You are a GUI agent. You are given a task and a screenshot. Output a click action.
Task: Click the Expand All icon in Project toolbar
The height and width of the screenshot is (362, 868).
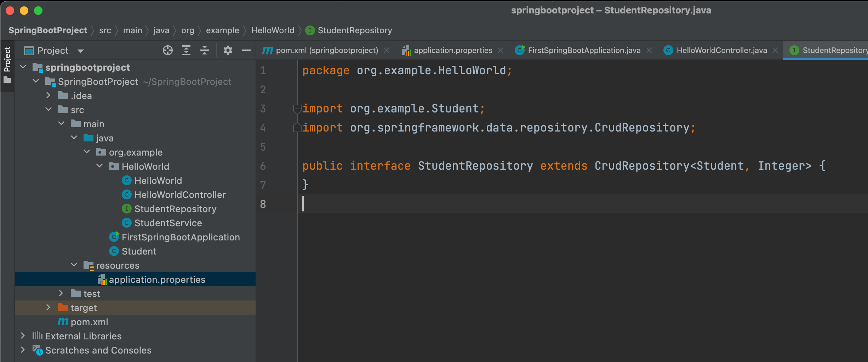point(186,50)
